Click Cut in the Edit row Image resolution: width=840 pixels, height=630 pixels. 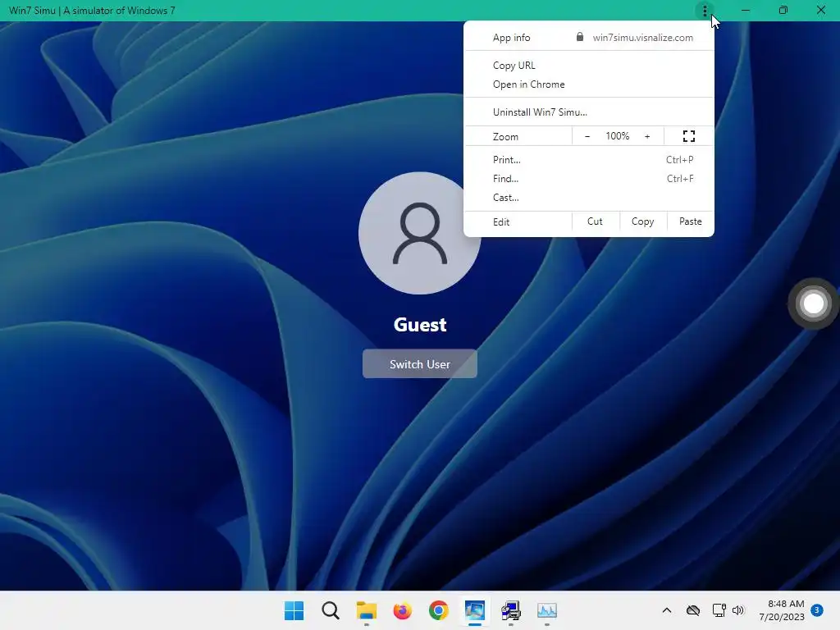pyautogui.click(x=596, y=221)
